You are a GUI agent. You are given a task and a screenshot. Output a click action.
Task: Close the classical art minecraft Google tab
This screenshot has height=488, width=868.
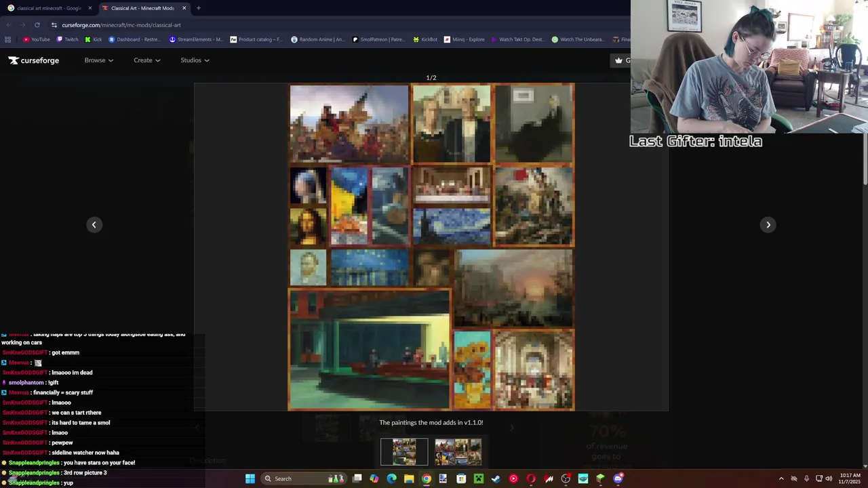coord(90,8)
